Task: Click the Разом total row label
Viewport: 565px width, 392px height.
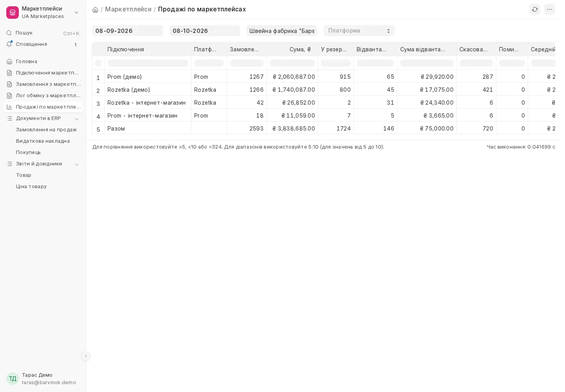Action: point(116,129)
